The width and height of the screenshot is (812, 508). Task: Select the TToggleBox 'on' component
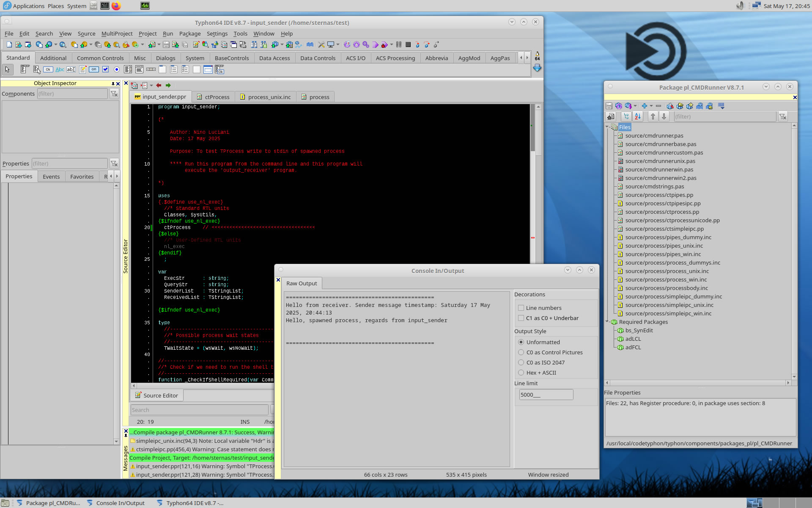coord(94,69)
